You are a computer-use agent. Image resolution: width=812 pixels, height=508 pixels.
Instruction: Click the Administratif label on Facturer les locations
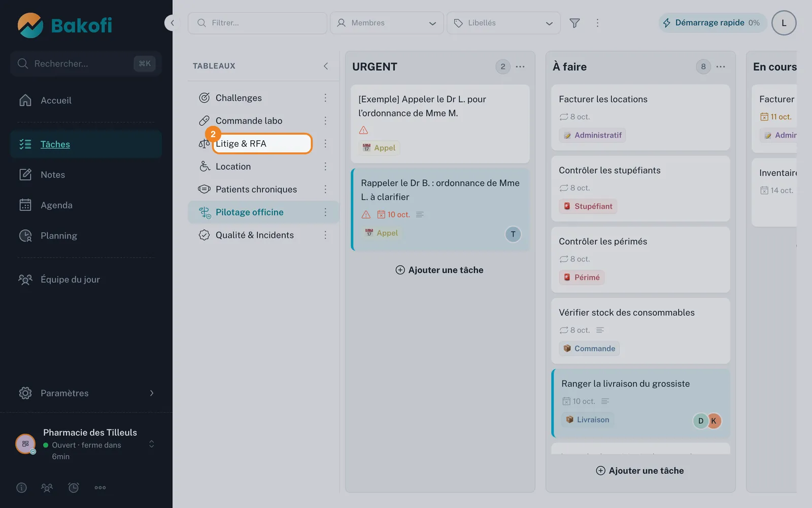coord(592,135)
